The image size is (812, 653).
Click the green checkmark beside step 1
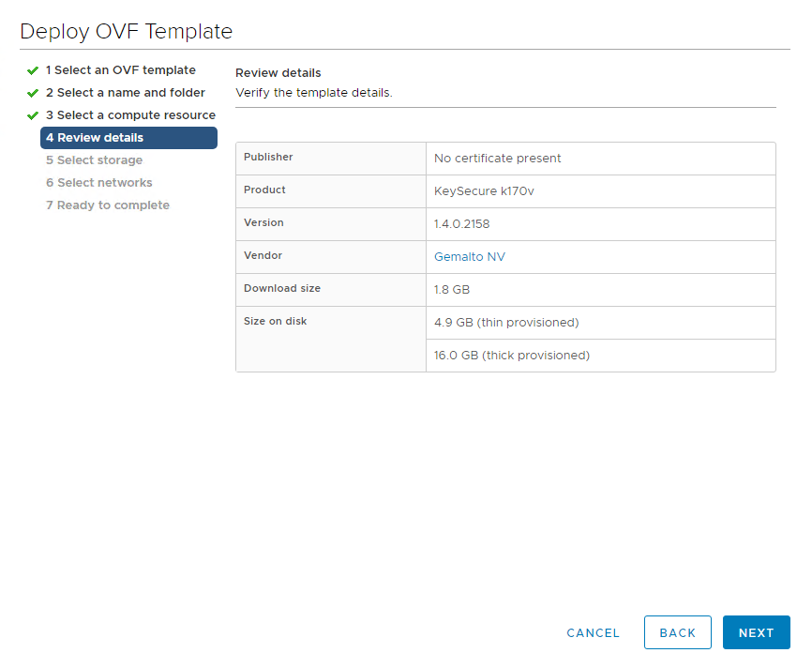33,70
